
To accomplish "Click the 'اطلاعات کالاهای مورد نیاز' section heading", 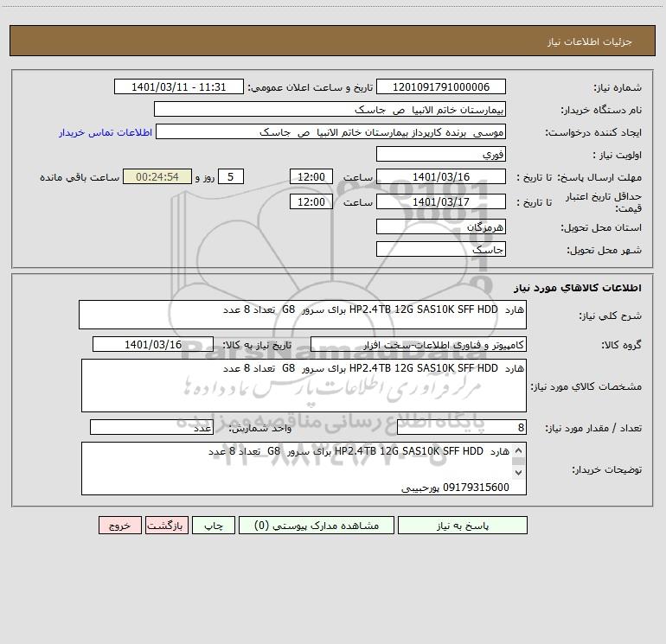I will coord(577,288).
